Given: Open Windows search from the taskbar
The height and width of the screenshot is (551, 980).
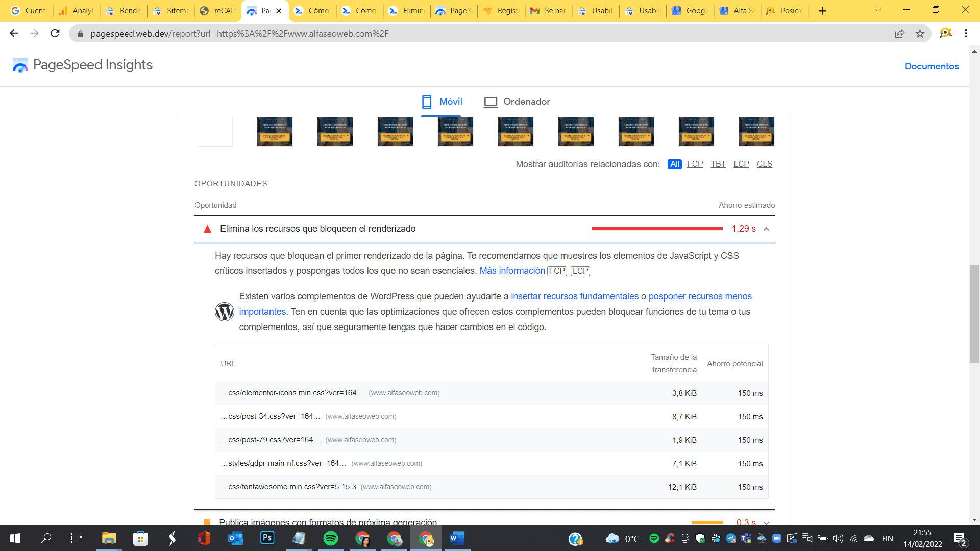Looking at the screenshot, I should click(x=46, y=538).
